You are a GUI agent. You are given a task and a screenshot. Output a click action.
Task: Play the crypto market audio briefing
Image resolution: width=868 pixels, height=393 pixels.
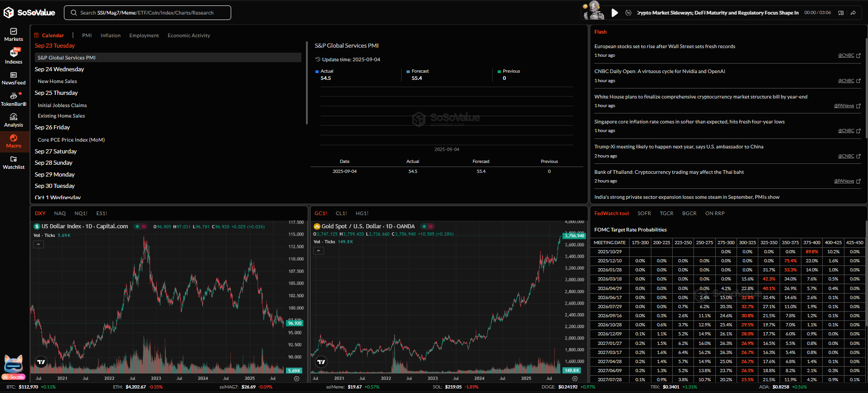[x=615, y=13]
